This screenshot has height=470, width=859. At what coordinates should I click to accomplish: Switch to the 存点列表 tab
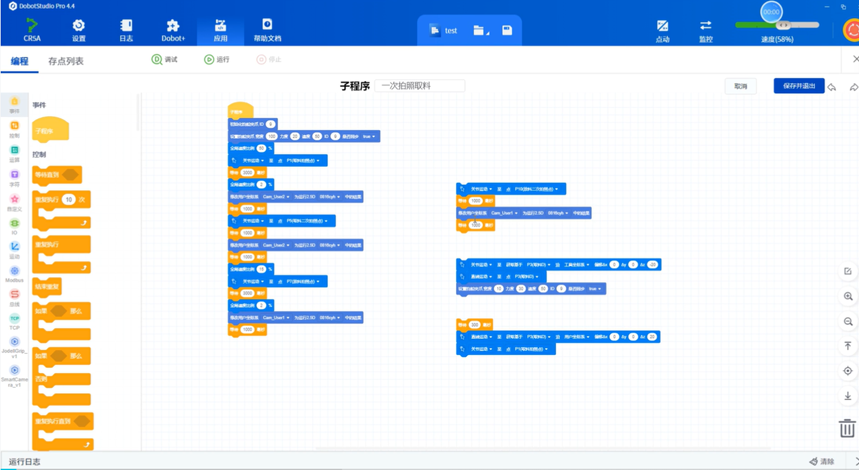pyautogui.click(x=66, y=61)
